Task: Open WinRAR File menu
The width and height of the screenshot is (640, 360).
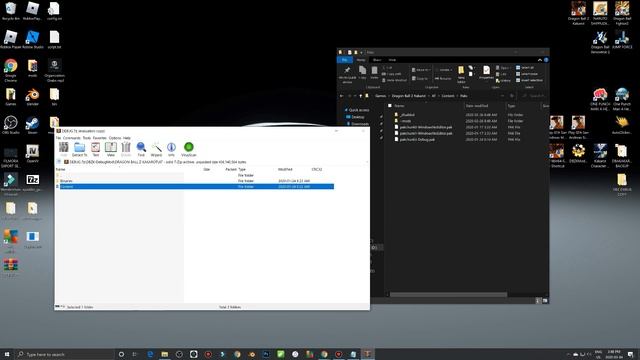Action: [x=58, y=138]
